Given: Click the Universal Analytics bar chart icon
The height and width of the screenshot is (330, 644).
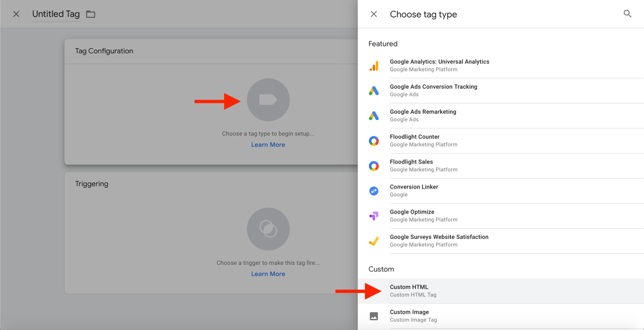Looking at the screenshot, I should [x=374, y=66].
